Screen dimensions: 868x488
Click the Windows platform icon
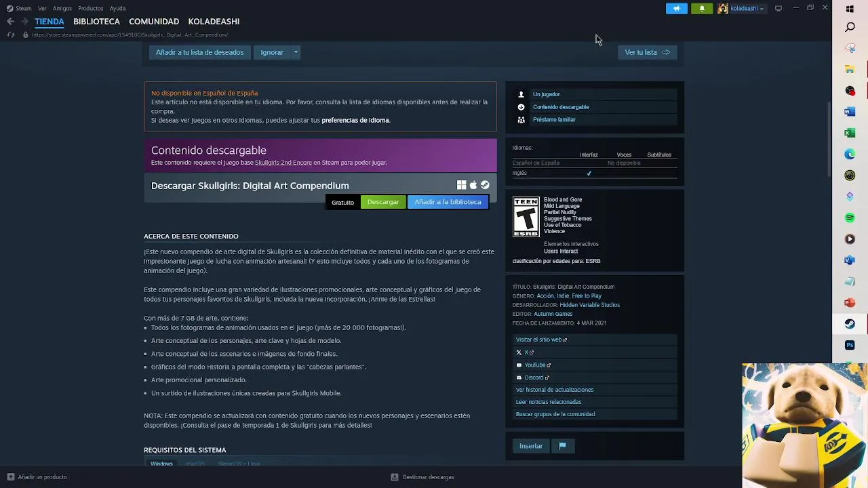coord(461,185)
